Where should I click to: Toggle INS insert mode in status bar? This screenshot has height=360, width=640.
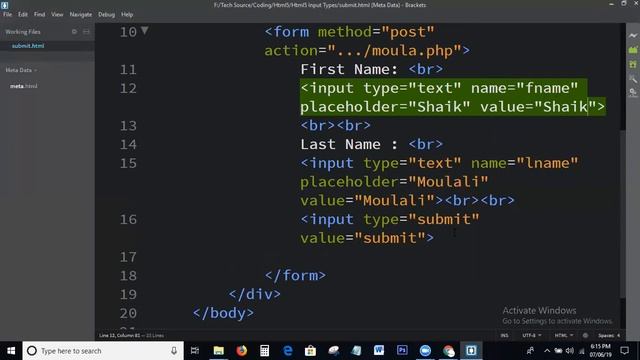coord(504,336)
